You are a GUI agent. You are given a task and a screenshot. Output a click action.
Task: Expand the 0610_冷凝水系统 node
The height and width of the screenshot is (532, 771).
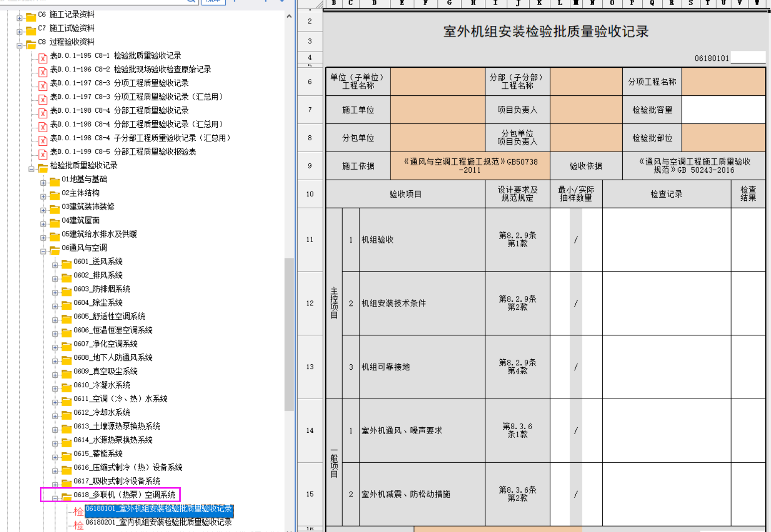pos(55,388)
